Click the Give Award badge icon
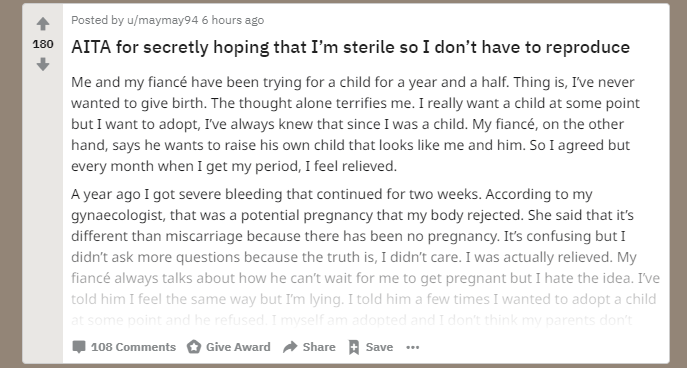 click(194, 347)
